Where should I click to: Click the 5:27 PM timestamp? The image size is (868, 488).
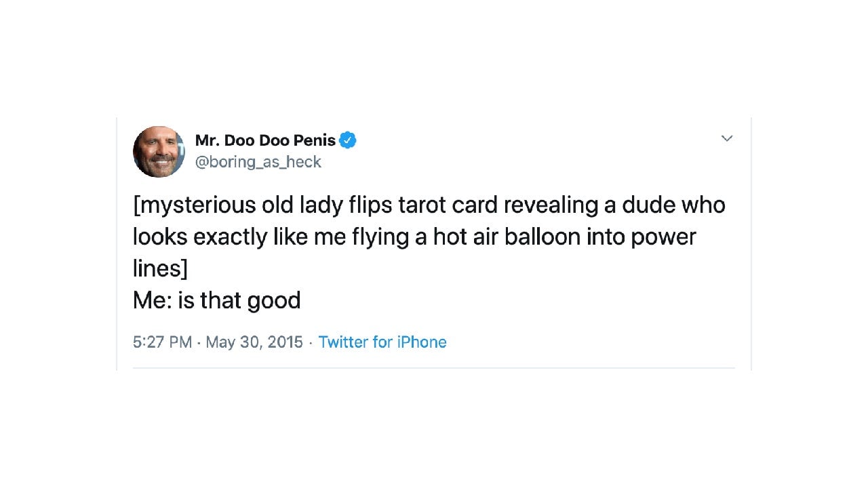tap(162, 342)
